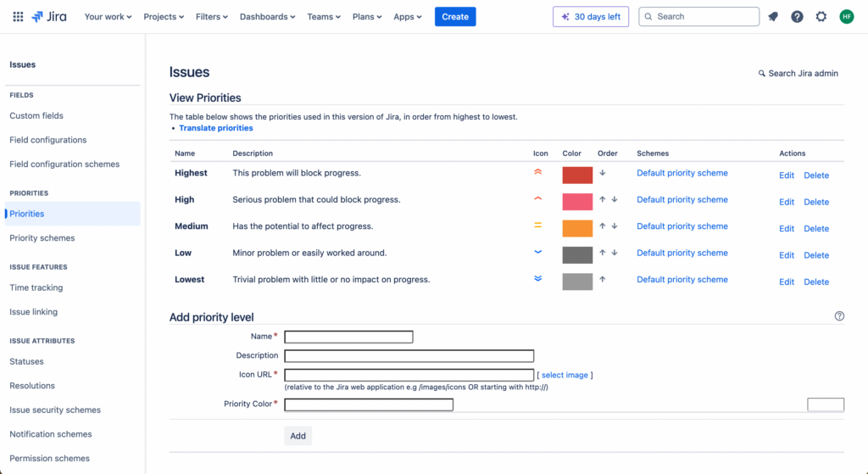
Task: Click the orange Medium color swatch
Action: 577,228
